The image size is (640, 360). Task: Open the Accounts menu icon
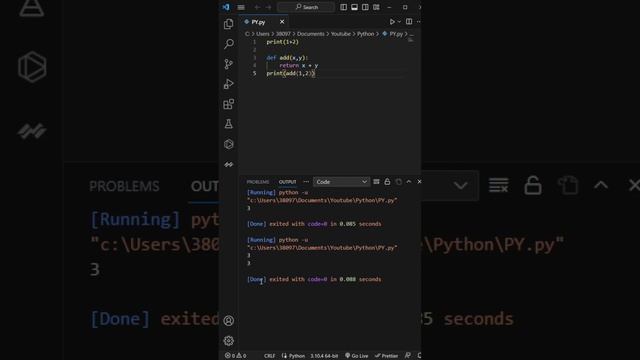click(x=229, y=321)
